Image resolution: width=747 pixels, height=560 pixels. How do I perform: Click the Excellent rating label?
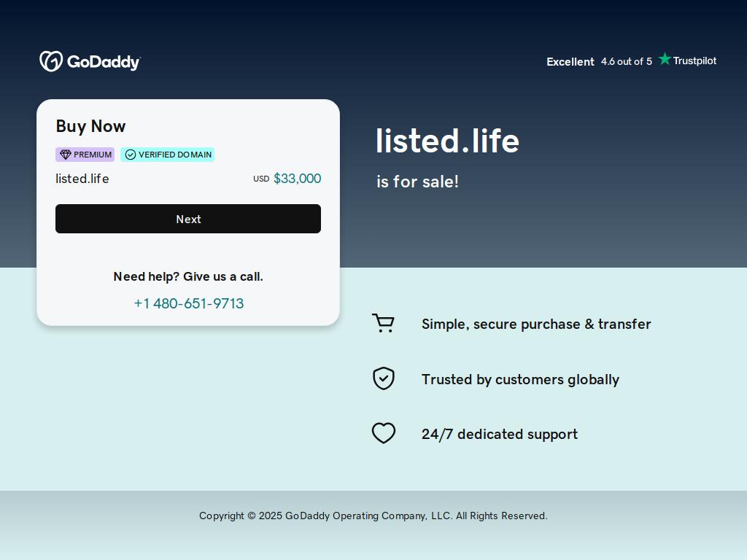(x=570, y=62)
